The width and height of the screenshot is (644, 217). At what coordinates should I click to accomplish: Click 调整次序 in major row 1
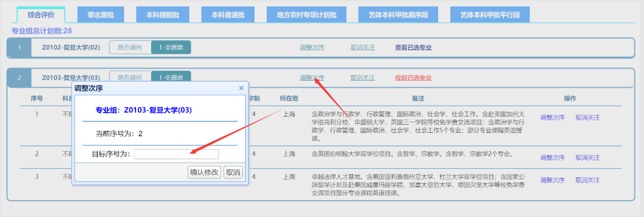pyautogui.click(x=553, y=117)
